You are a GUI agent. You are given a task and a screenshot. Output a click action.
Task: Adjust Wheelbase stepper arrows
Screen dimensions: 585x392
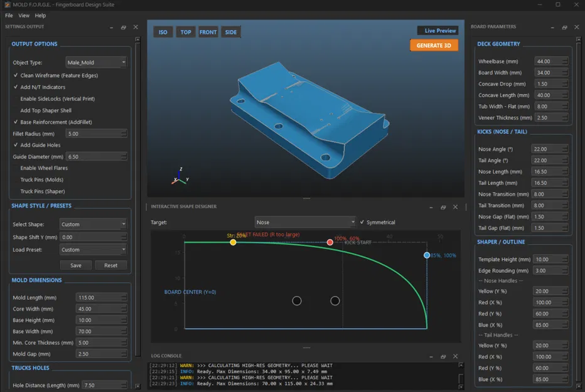pos(565,61)
